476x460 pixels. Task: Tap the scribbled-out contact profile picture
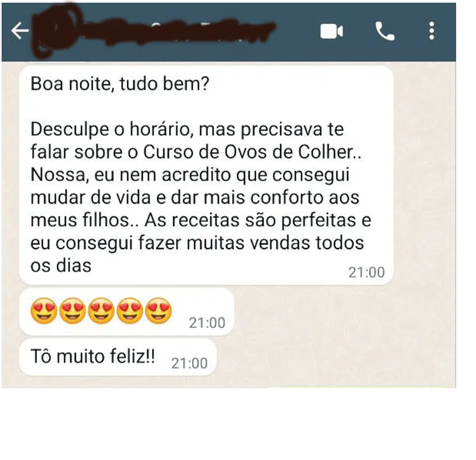pos(55,30)
